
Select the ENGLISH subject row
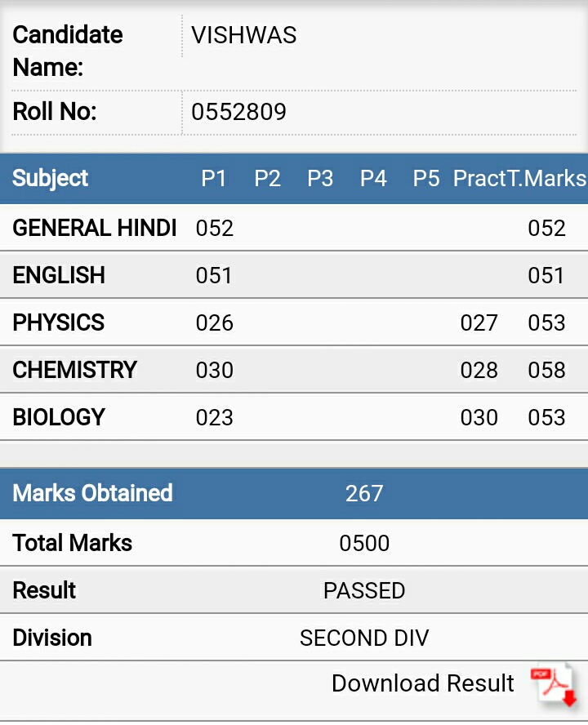click(x=294, y=276)
